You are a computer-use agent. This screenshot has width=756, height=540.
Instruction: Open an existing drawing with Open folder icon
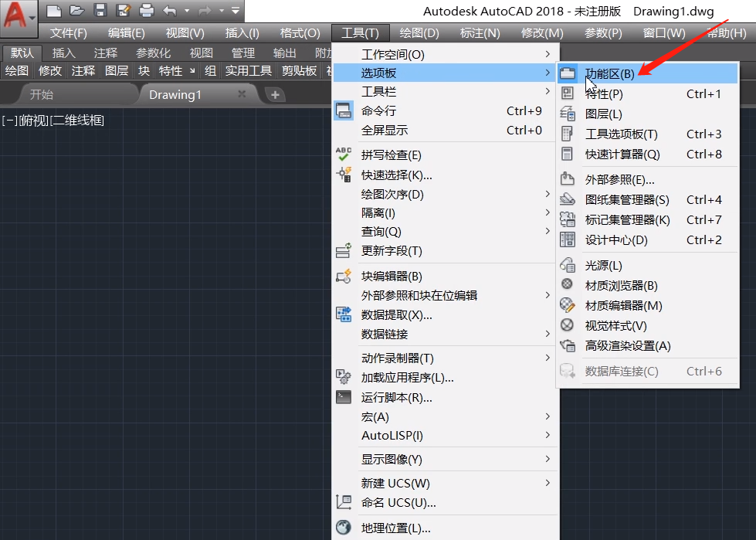tap(78, 10)
